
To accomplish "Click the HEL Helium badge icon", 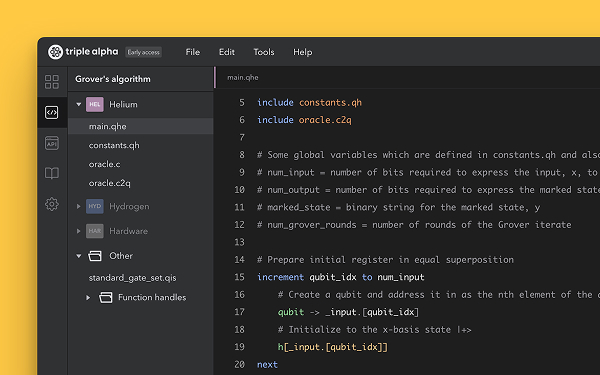I will pos(95,104).
